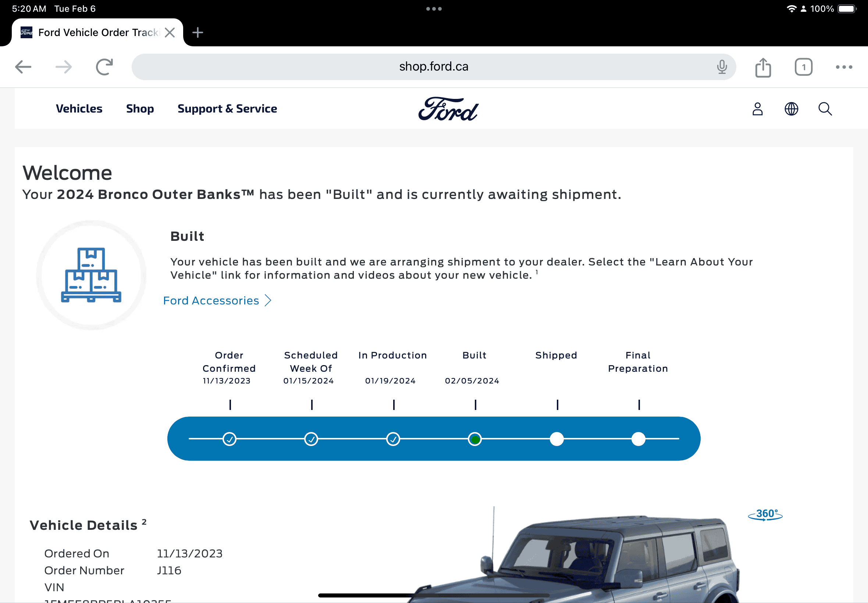The width and height of the screenshot is (868, 603).
Task: Select the Order Confirmed progress marker
Action: 230,439
